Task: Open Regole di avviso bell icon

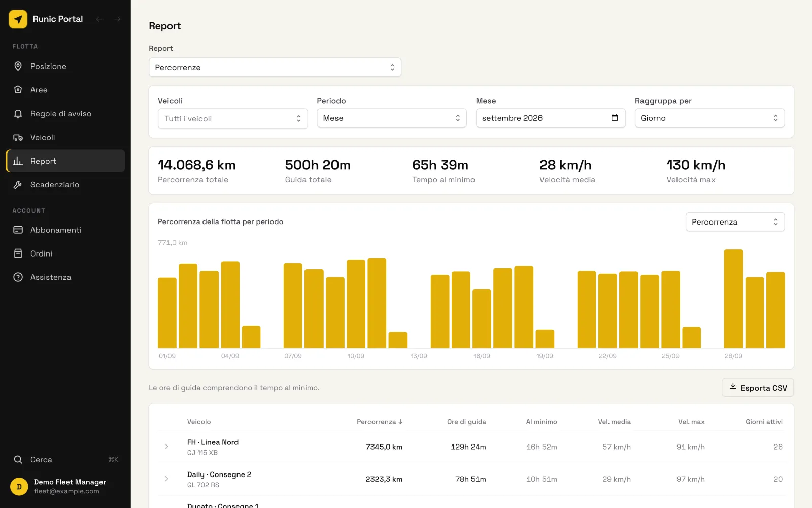Action: [x=18, y=114]
